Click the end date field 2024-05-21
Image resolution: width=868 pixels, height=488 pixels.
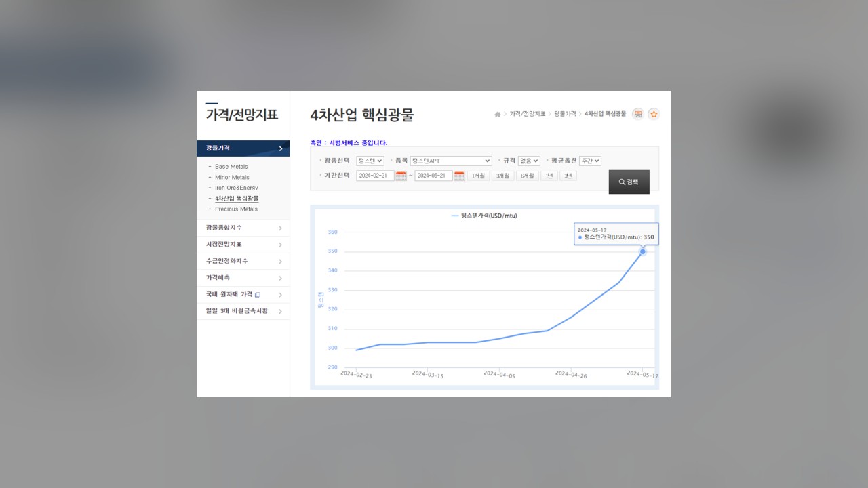433,176
